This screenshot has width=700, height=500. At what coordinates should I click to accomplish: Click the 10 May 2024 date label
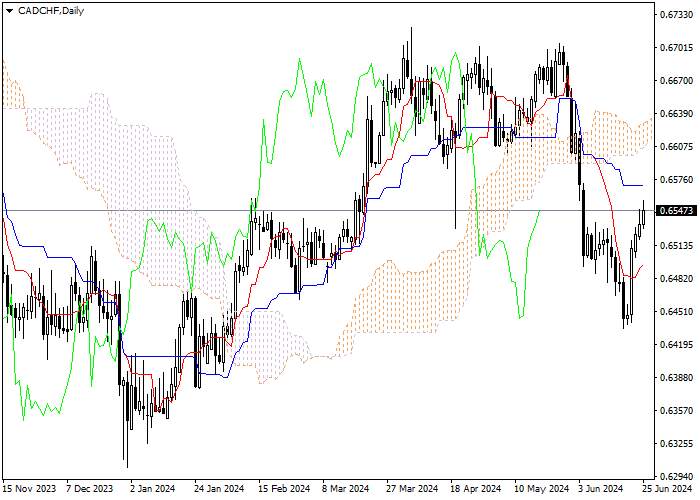coord(542,489)
